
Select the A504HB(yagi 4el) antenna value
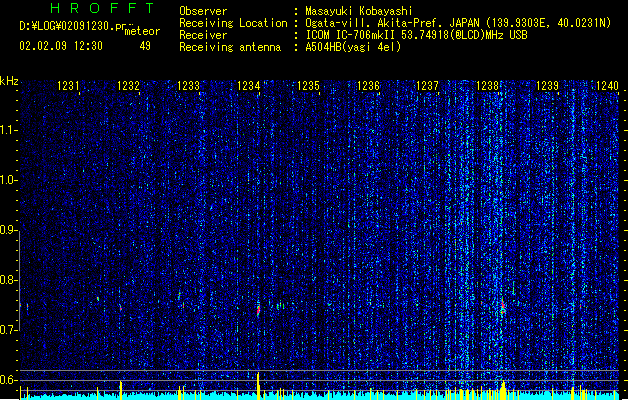[353, 47]
